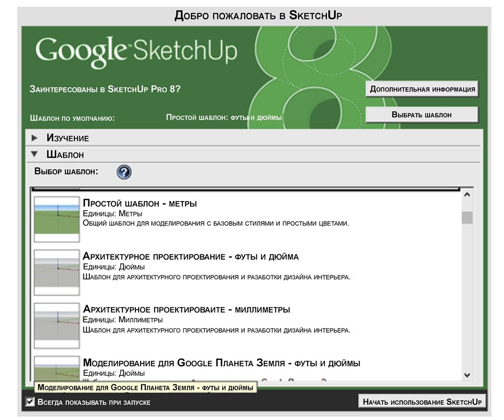Click the text Единицы: Миллиметры
The image size is (504, 420).
pyautogui.click(x=123, y=320)
